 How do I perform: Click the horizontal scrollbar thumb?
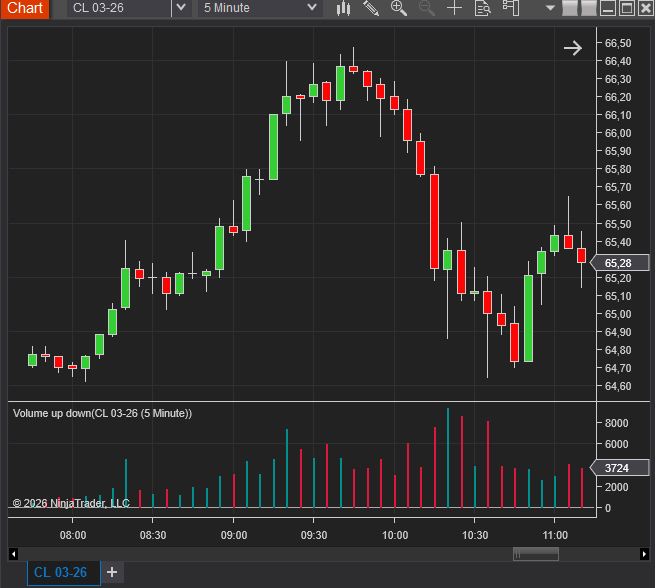pos(536,554)
